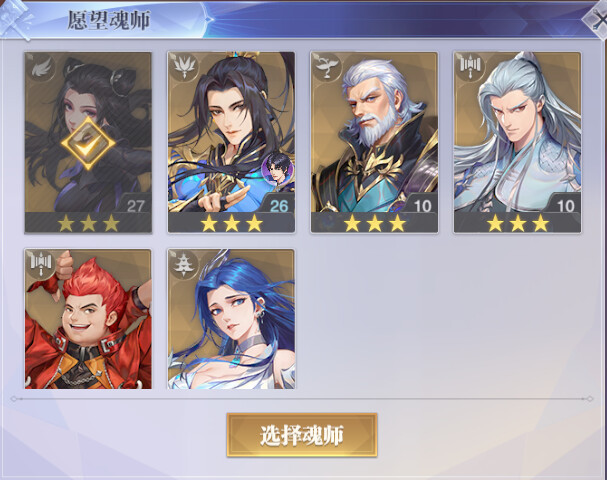The height and width of the screenshot is (480, 607).
Task: Click the three-star rating under the silver-haired man
Action: 518,223
